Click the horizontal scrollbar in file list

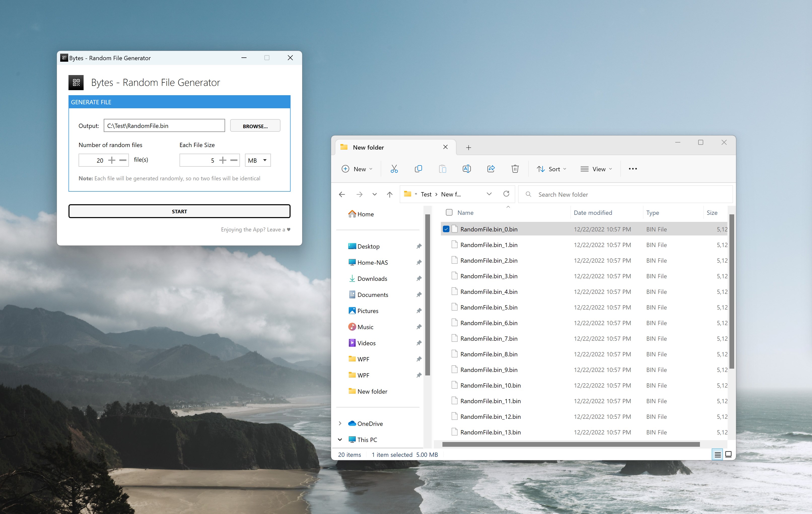point(571,444)
